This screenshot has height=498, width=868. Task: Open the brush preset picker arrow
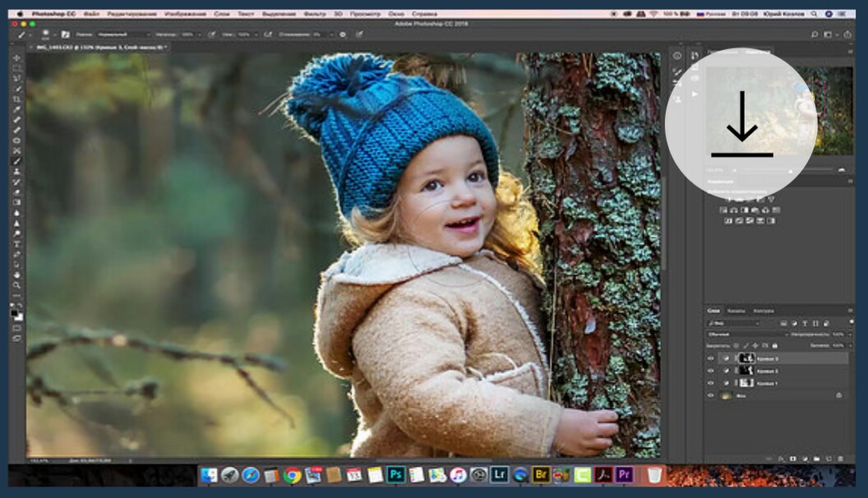coord(55,35)
